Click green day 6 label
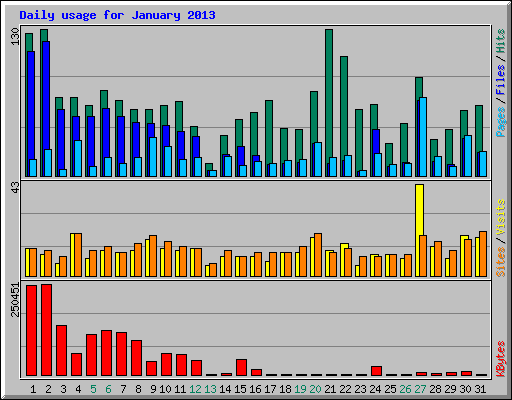Screen dimensions: 512x400 click(108, 389)
